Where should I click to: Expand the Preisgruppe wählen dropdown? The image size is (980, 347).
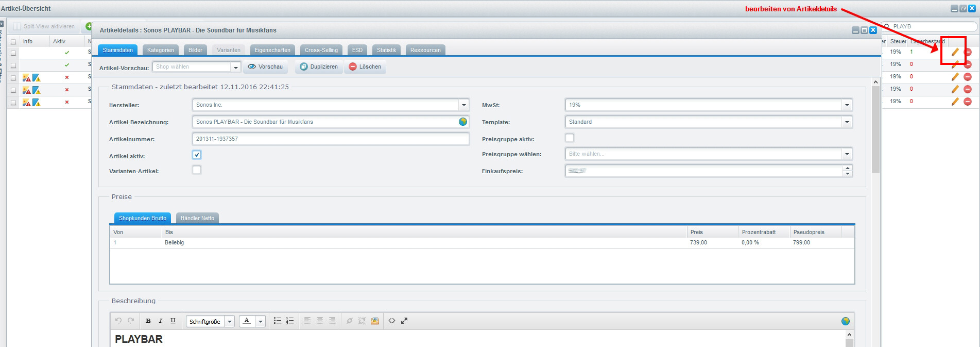847,154
